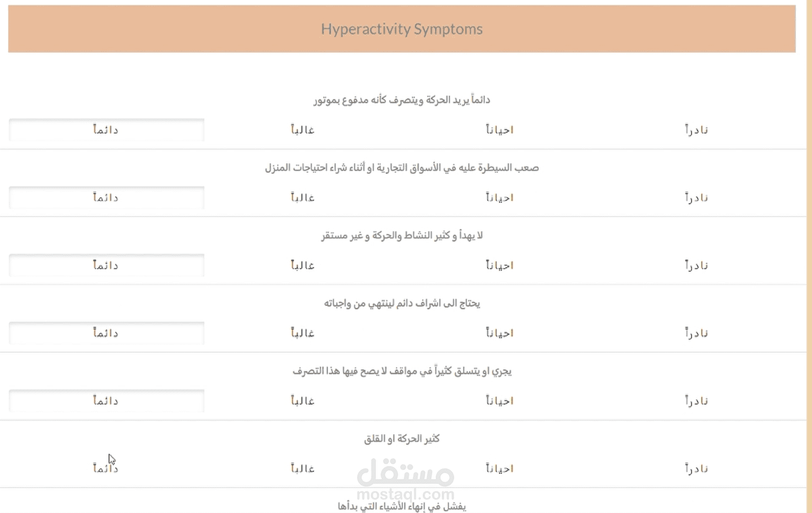Select "غالباً" for the "كثير الحركة او القلق" question
This screenshot has height=513, width=812.
[302, 468]
